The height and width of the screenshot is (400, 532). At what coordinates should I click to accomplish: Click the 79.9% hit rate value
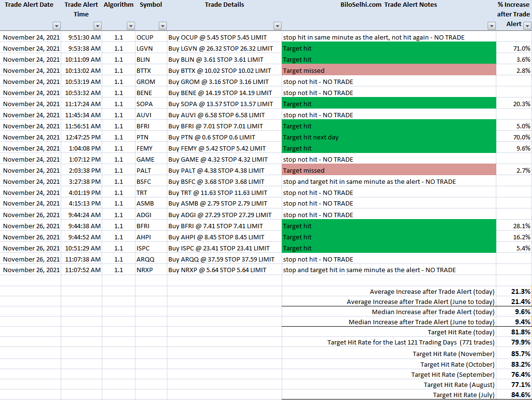click(520, 342)
